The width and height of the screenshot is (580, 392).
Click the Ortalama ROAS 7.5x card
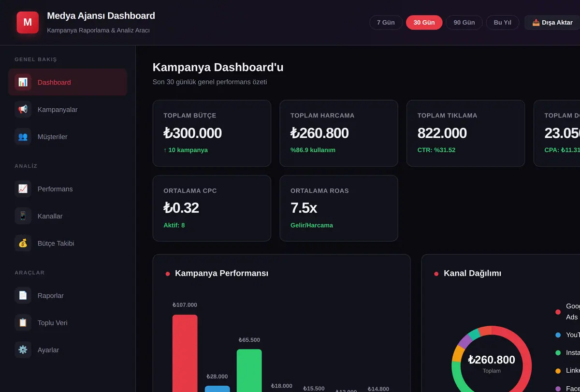point(339,208)
